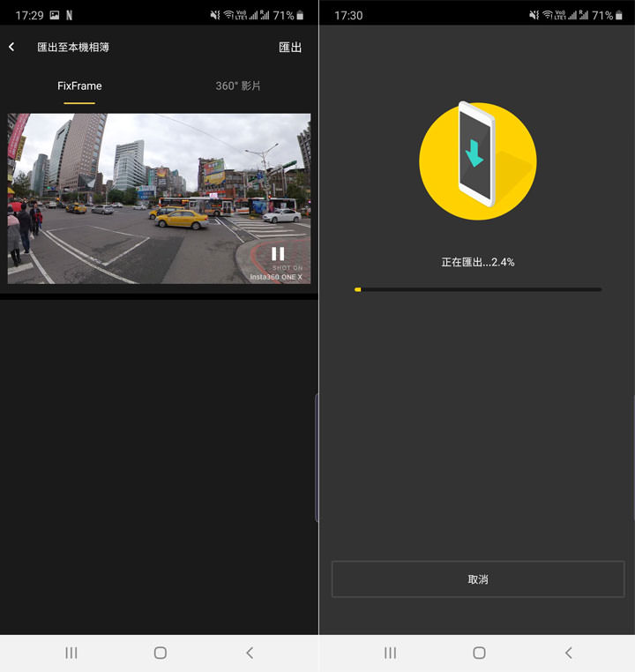Tap the street video preview thumbnail

click(159, 198)
